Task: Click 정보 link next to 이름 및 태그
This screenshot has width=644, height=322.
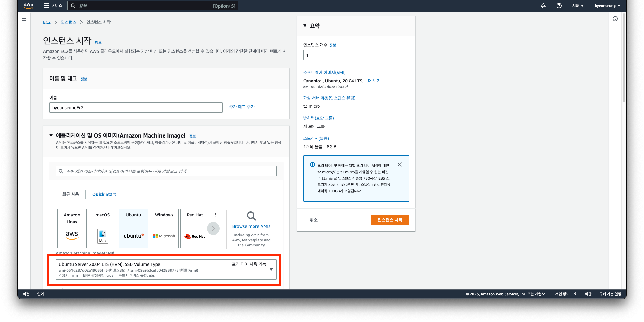Action: [84, 79]
